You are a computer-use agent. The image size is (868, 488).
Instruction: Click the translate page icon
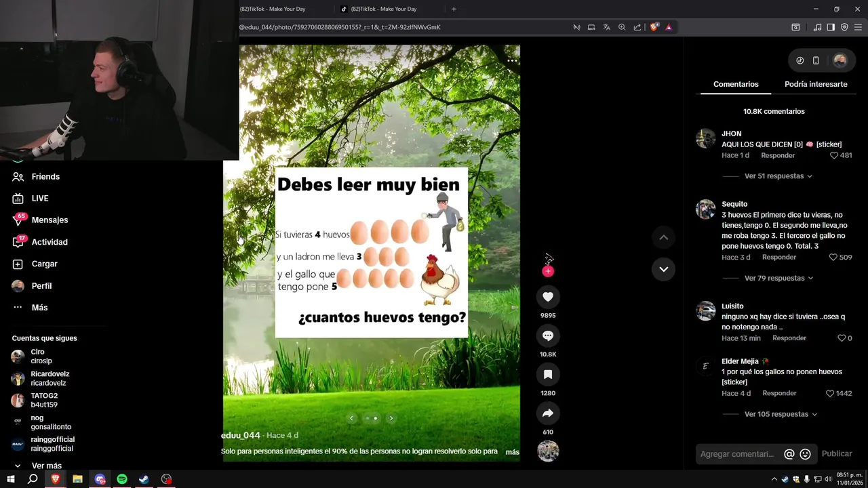[x=606, y=27]
